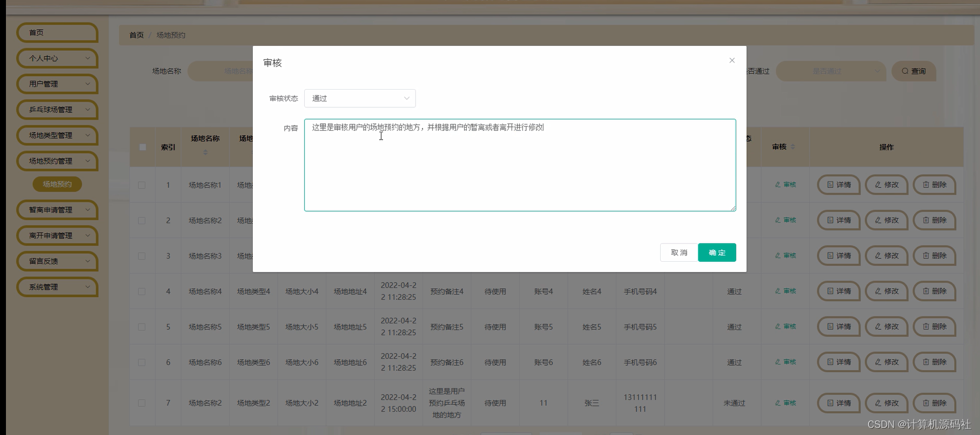Check the checkbox for row 5
This screenshot has height=435, width=980.
point(142,327)
